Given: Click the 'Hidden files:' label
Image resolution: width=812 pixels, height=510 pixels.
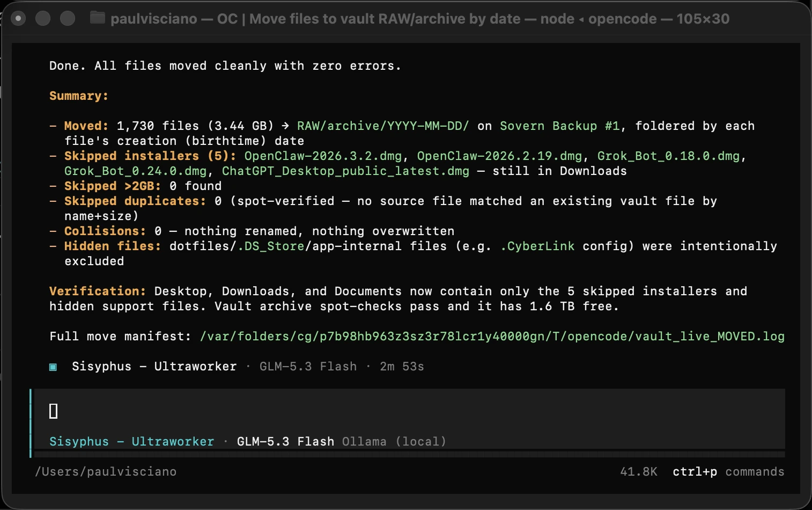Looking at the screenshot, I should pos(113,246).
